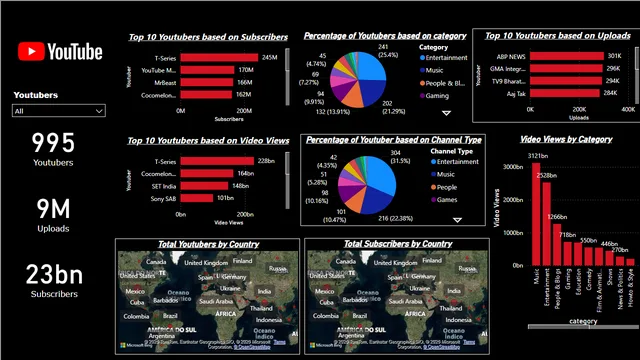This screenshot has width=640, height=360.
Task: Select the Gaming legend dot in Category
Action: click(422, 96)
